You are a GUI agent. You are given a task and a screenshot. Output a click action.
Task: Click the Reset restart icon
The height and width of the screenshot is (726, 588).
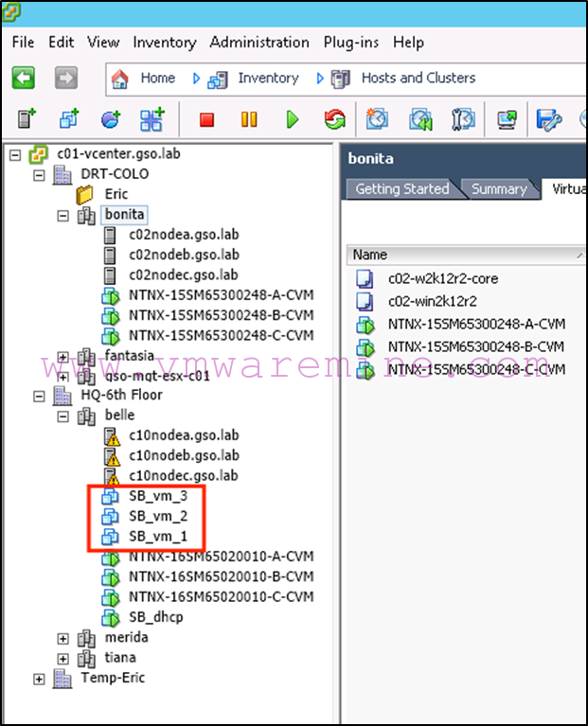point(335,119)
